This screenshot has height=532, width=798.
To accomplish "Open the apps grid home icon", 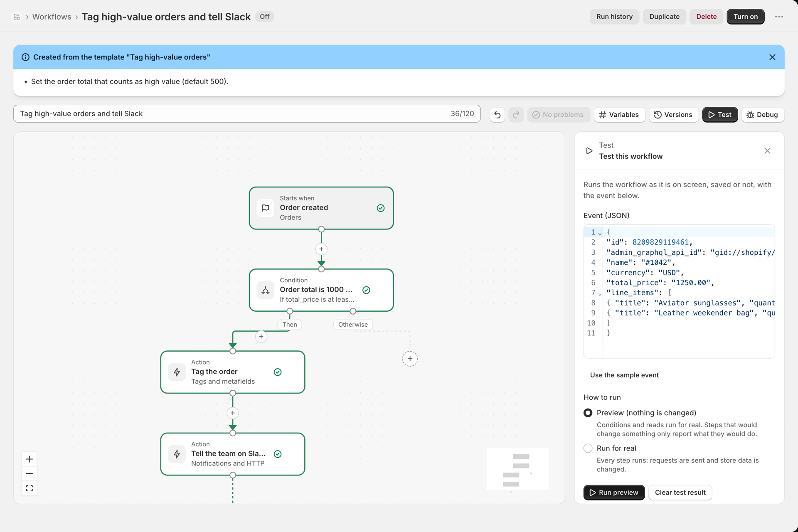I will coord(17,17).
